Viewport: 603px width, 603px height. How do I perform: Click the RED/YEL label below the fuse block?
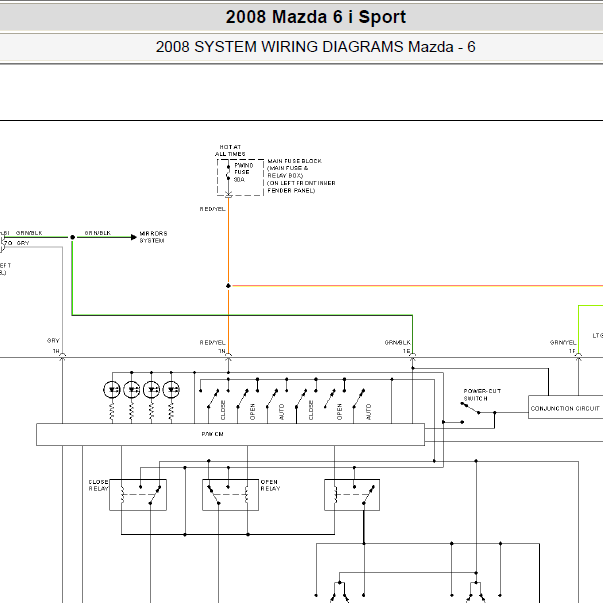[212, 209]
